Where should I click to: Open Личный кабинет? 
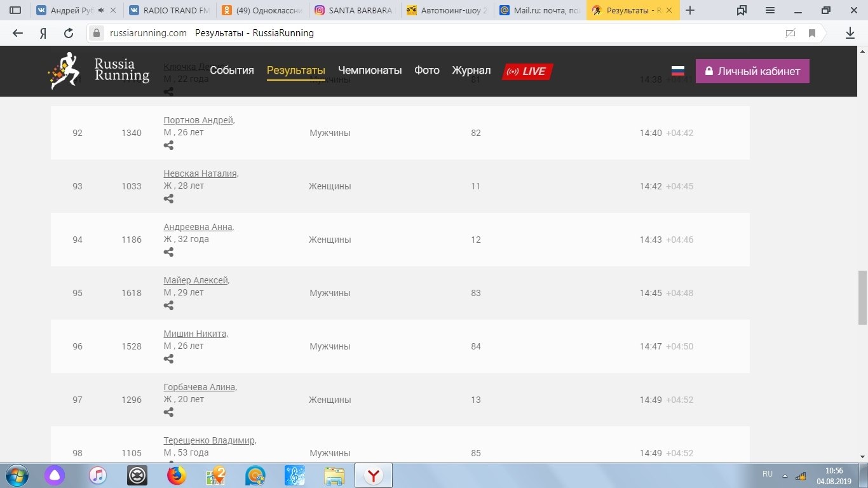tap(752, 71)
